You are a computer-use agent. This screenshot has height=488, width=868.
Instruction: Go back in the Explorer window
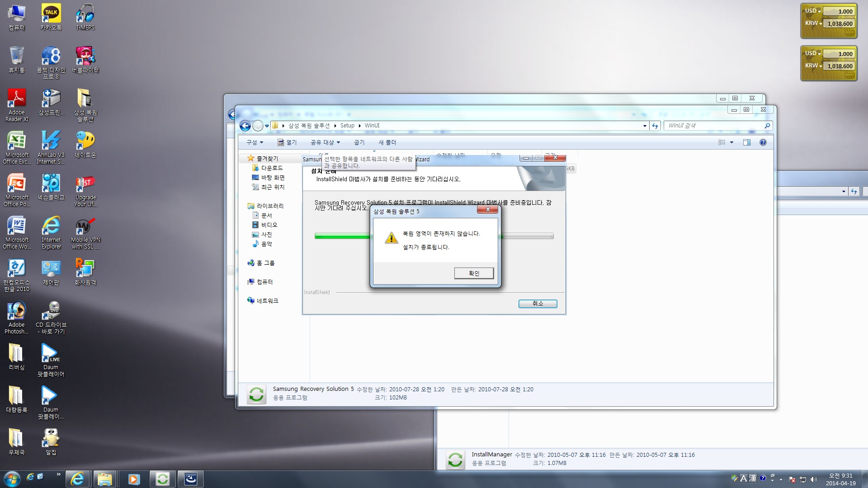coord(245,126)
